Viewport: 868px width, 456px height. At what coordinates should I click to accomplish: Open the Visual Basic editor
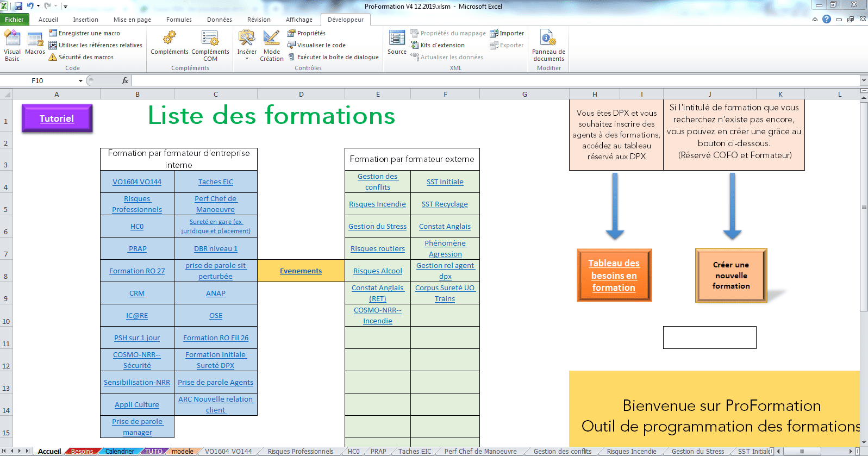[x=12, y=45]
